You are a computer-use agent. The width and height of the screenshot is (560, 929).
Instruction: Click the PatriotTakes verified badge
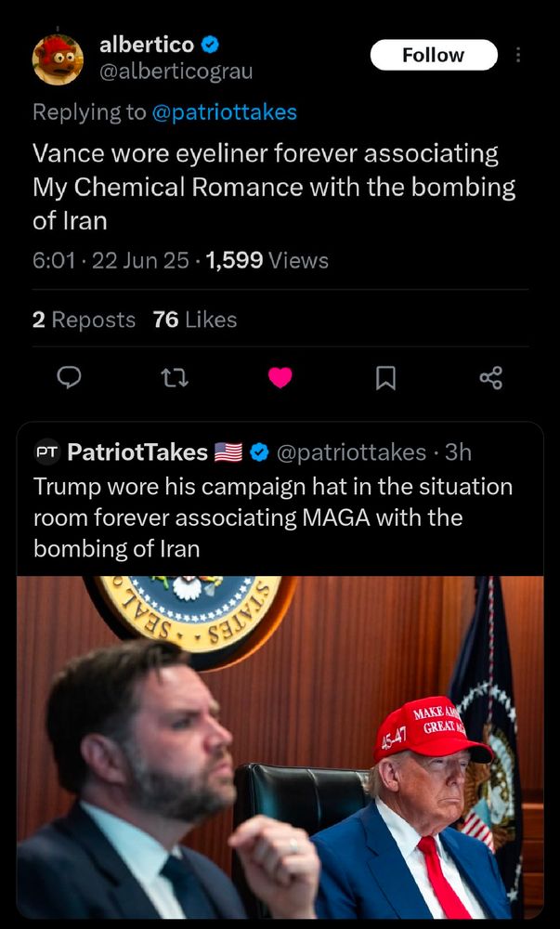point(260,452)
